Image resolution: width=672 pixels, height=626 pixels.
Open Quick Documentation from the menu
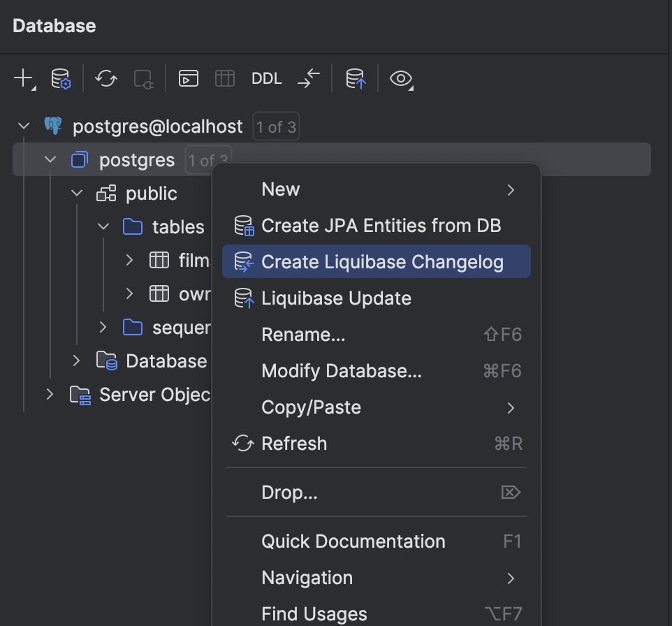[353, 541]
